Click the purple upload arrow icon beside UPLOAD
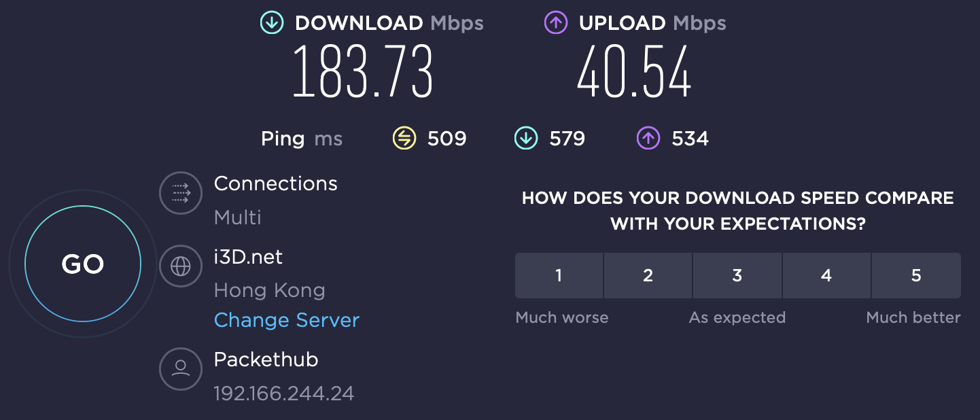The width and height of the screenshot is (980, 420). [x=555, y=23]
